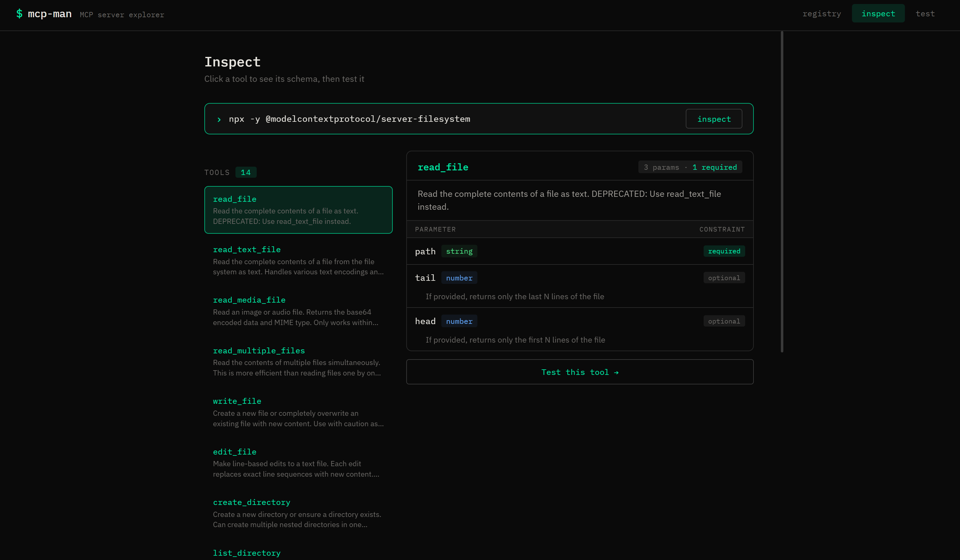
Task: Click the optional badge in the head row
Action: point(724,321)
